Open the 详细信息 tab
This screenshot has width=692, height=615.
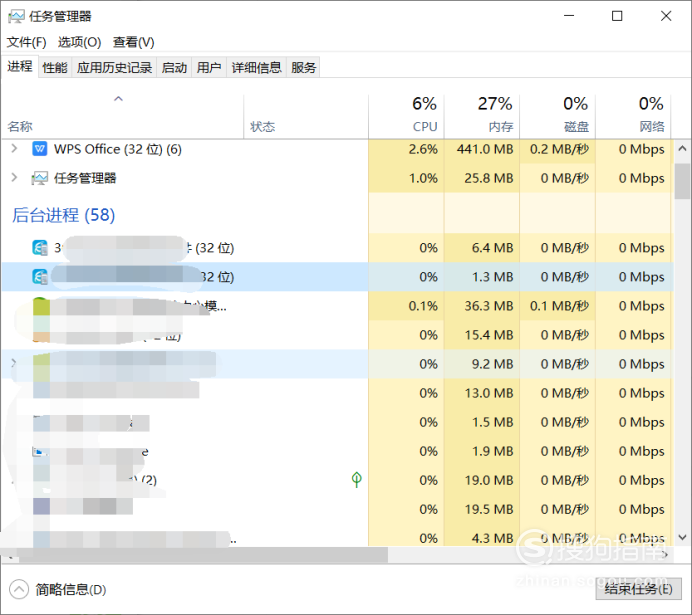[x=256, y=68]
